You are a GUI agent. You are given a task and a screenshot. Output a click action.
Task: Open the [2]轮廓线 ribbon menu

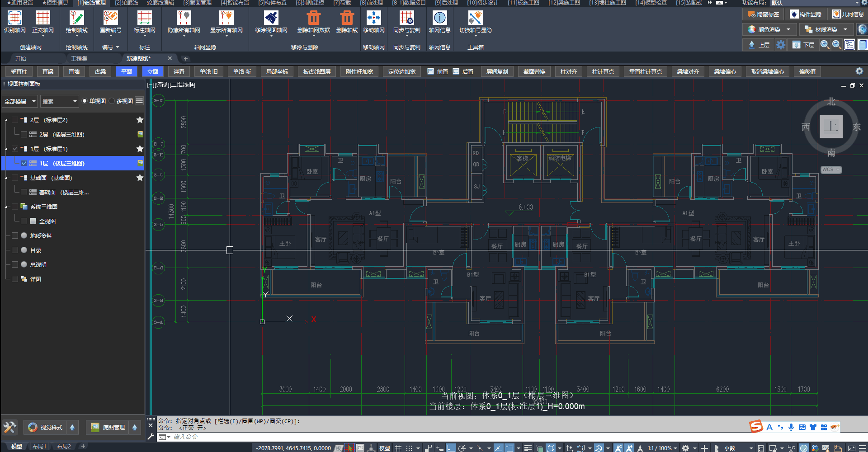click(x=126, y=3)
